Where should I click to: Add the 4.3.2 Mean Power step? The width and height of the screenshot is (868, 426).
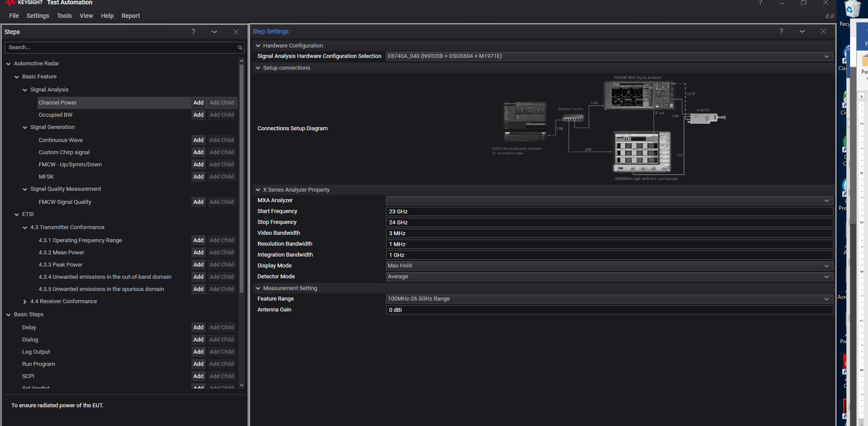tap(198, 253)
